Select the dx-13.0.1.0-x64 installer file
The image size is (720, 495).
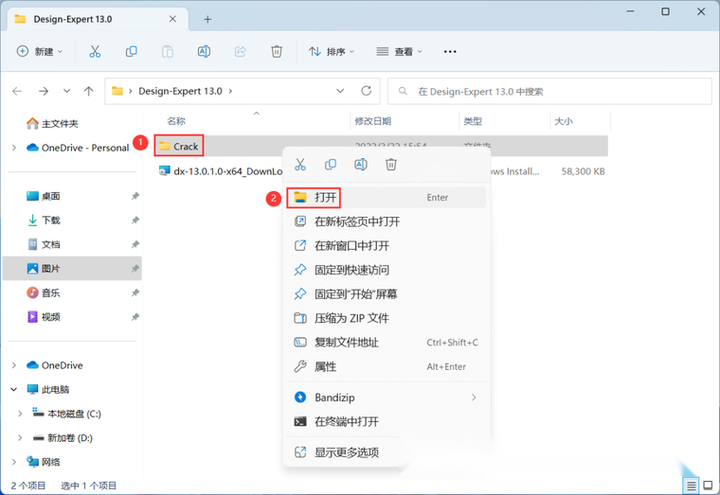coord(221,171)
